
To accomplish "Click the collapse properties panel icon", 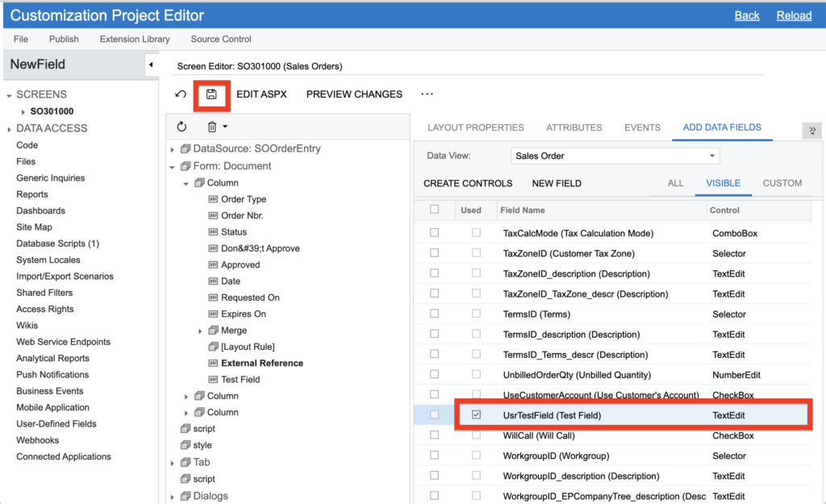I will [x=811, y=131].
